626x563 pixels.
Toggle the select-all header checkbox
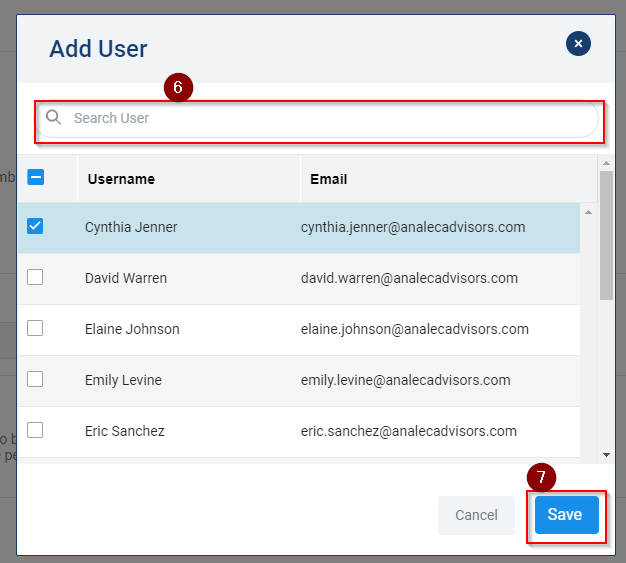[36, 177]
